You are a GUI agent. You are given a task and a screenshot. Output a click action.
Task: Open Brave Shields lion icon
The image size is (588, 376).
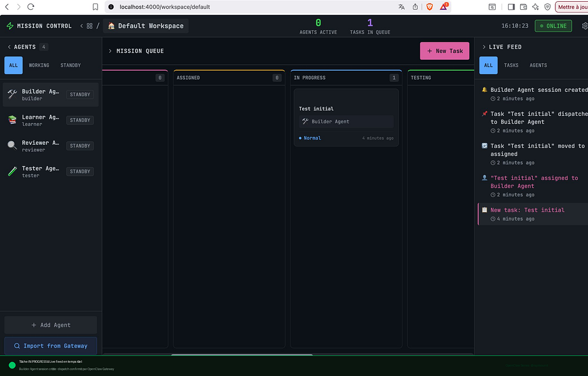(x=430, y=7)
